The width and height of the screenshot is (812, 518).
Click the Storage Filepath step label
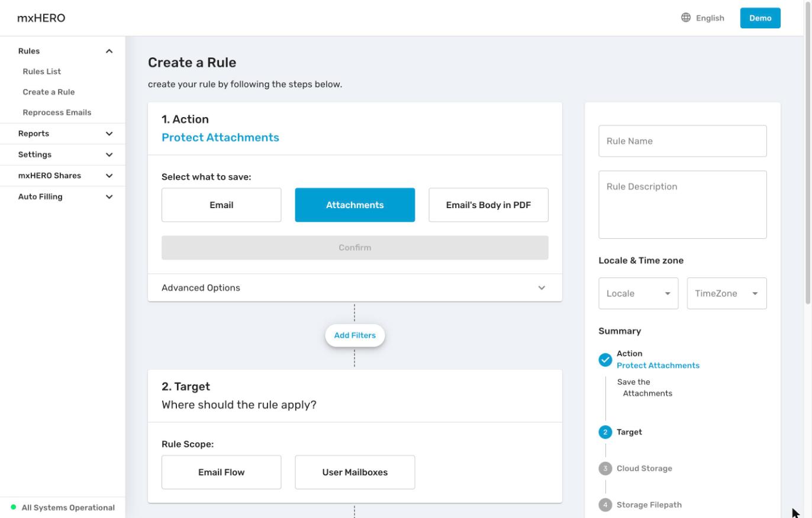point(649,505)
